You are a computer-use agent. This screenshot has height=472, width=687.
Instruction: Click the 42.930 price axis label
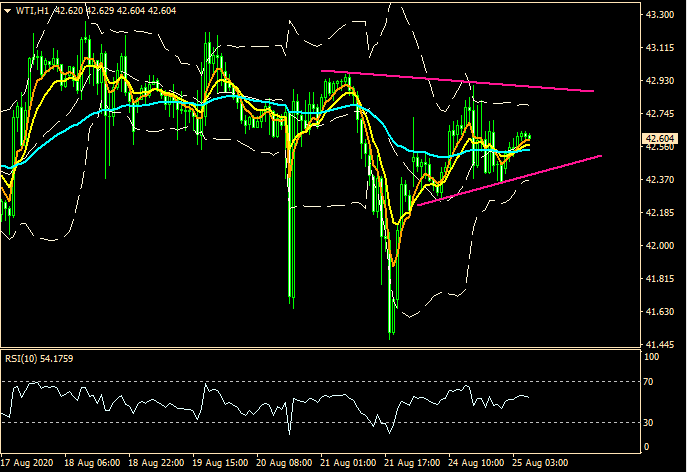click(661, 81)
